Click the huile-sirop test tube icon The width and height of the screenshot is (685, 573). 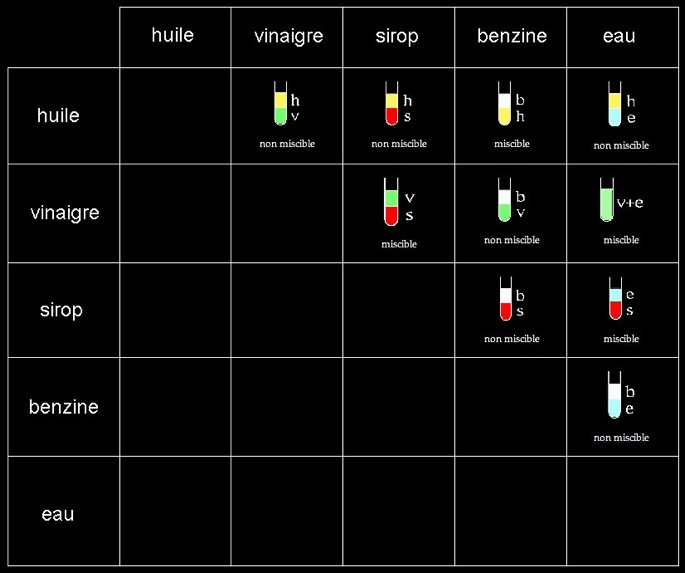pos(392,104)
